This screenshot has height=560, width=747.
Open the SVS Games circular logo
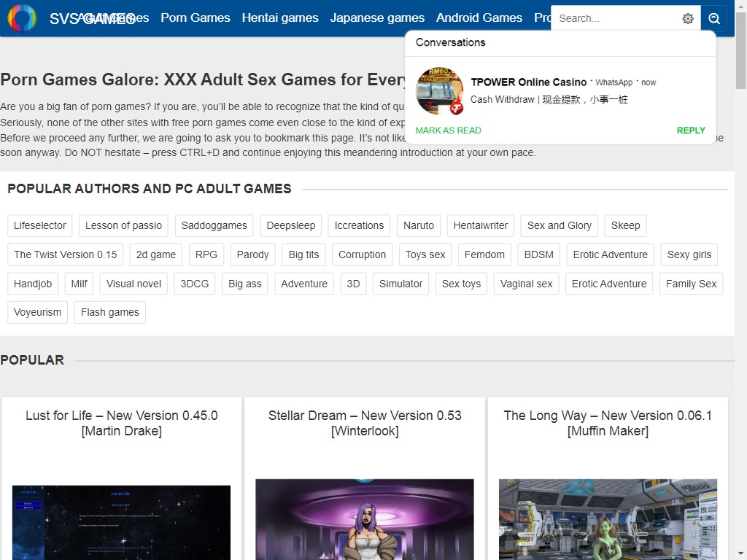[x=22, y=18]
